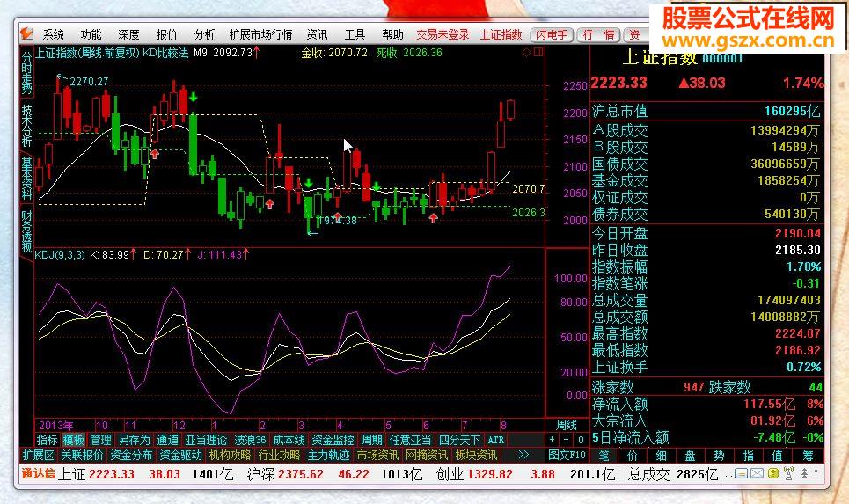The width and height of the screenshot is (849, 504).
Task: Select the 值 tab in quote panel
Action: [x=777, y=456]
